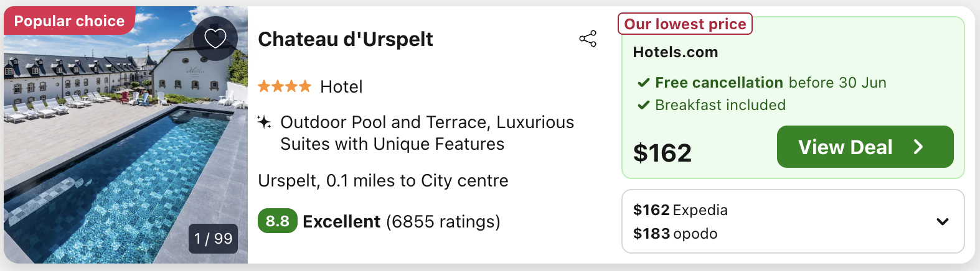
Task: Click the View Deal button
Action: 865,147
